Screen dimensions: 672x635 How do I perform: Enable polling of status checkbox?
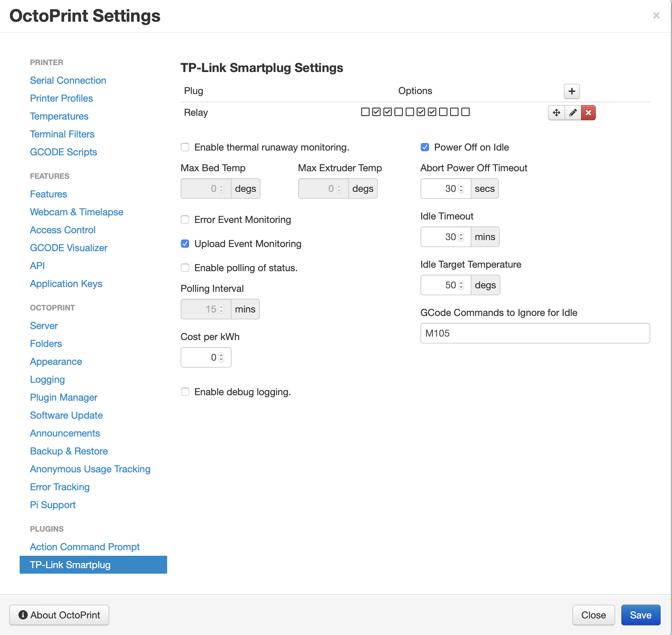point(185,268)
